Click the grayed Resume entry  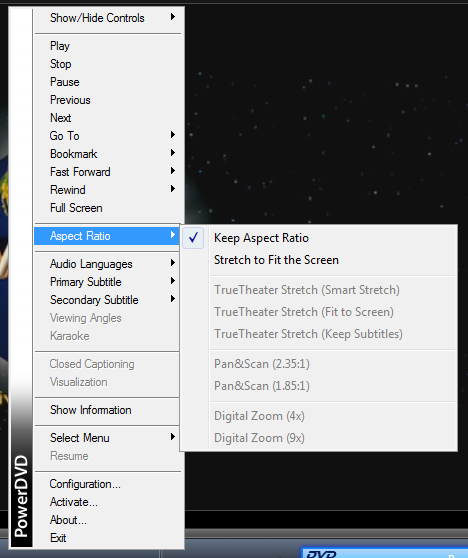(108, 456)
